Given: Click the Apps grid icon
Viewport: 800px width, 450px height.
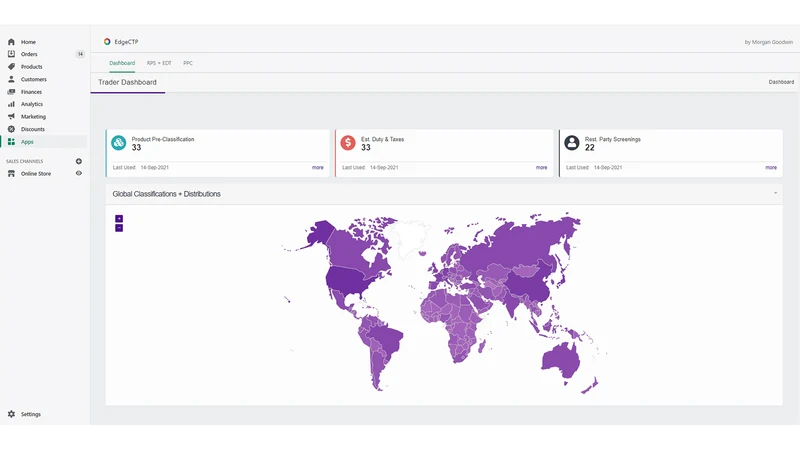Looking at the screenshot, I should 11,142.
